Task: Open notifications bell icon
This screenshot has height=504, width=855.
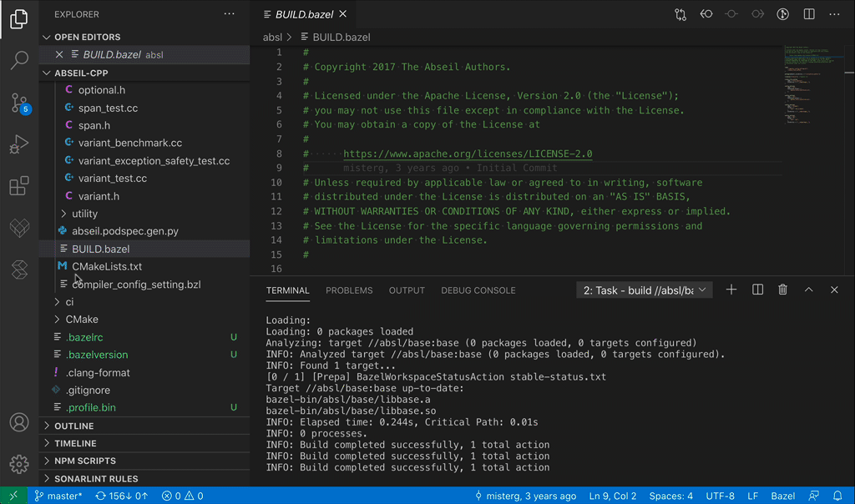Action: pos(837,496)
